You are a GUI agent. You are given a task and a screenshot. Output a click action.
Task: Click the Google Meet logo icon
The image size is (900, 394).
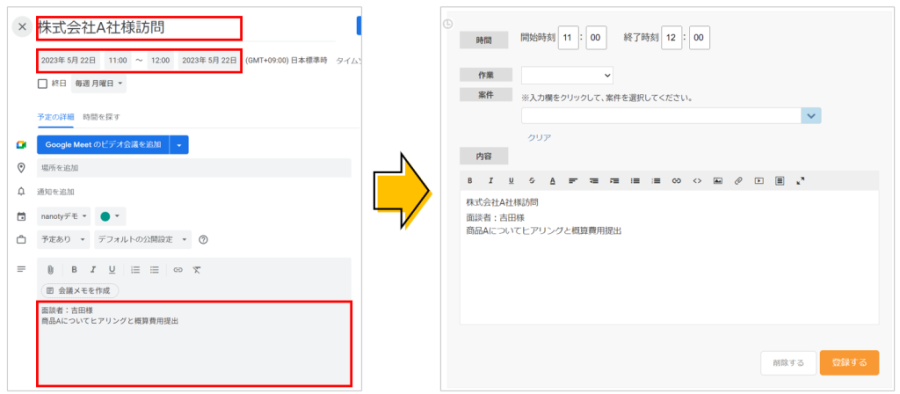[x=21, y=145]
